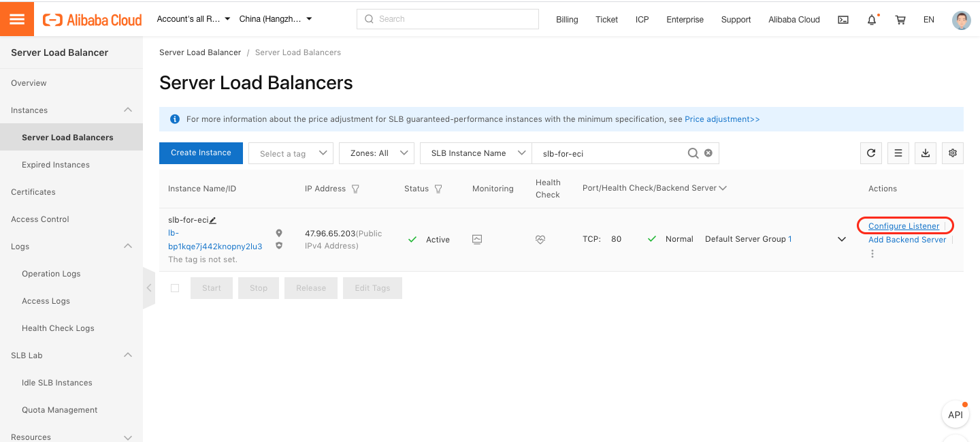Open health check icon for slb-for-eci
The height and width of the screenshot is (442, 980).
coord(540,240)
